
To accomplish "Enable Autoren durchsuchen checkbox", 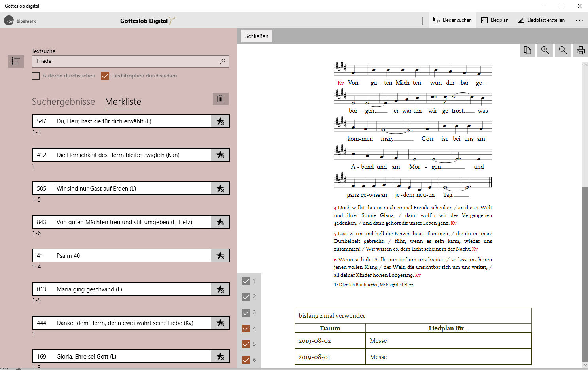I will (36, 76).
